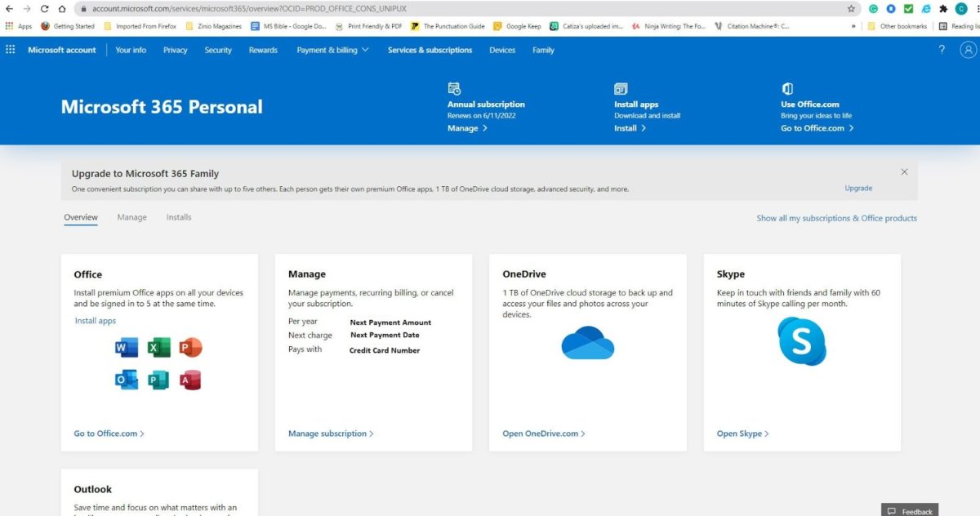Image resolution: width=980 pixels, height=516 pixels.
Task: Open the Apps bookmarks shortcut
Action: (19, 26)
